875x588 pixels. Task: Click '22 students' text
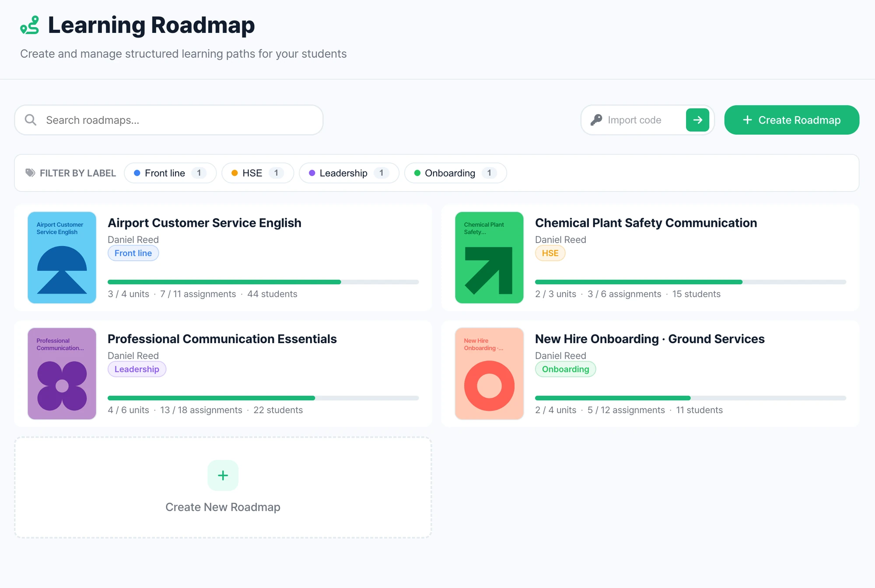tap(278, 411)
